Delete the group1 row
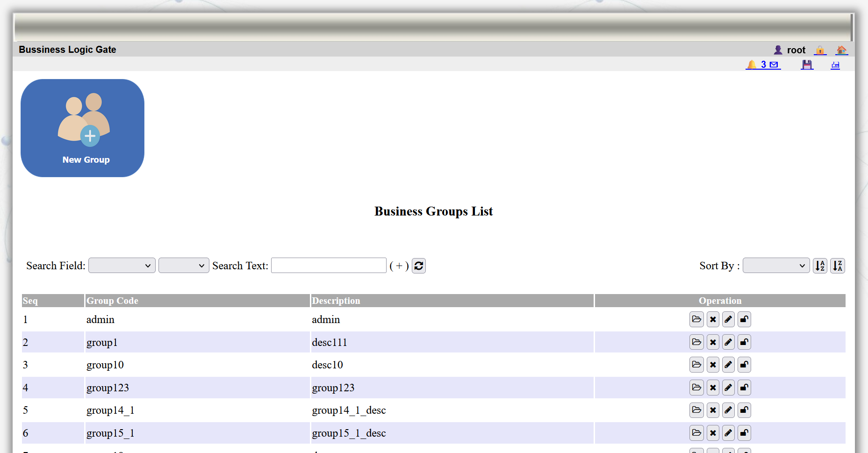868x453 pixels. click(x=713, y=342)
